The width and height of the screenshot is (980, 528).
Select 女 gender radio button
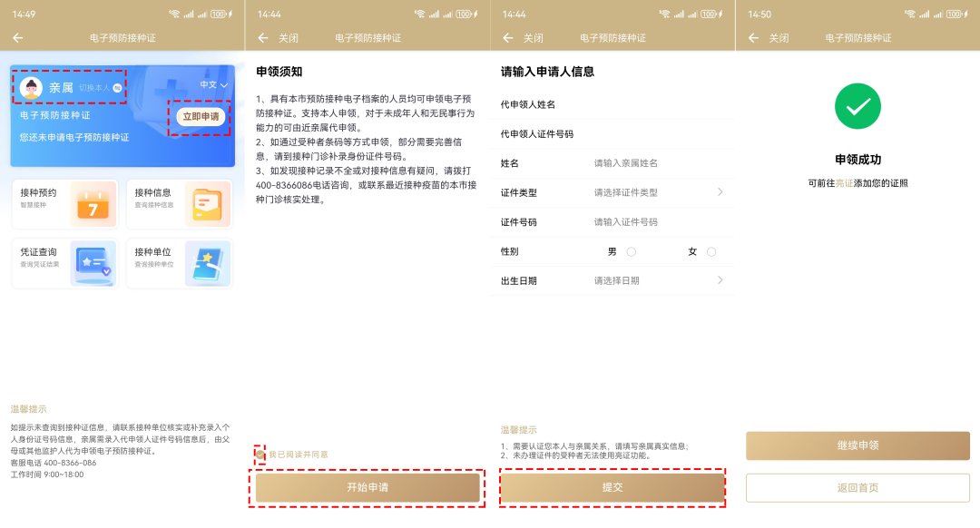coord(711,251)
